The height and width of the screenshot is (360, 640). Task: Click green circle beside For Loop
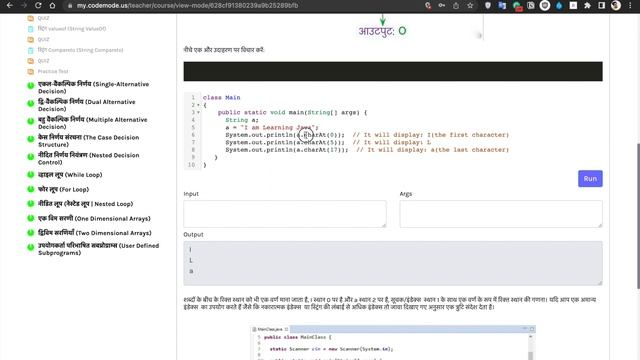[x=31, y=189]
